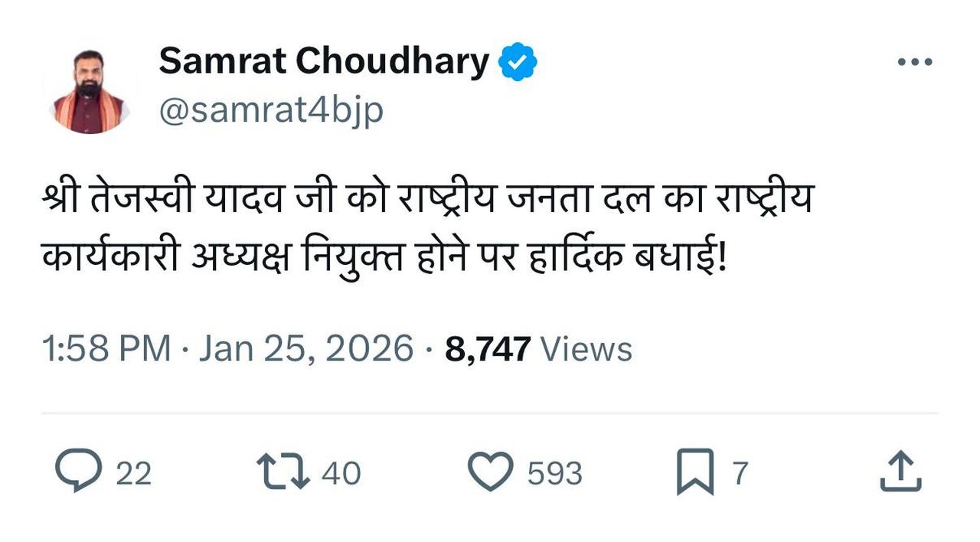This screenshot has width=980, height=542.
Task: Click the blue verified badge
Action: (x=518, y=63)
